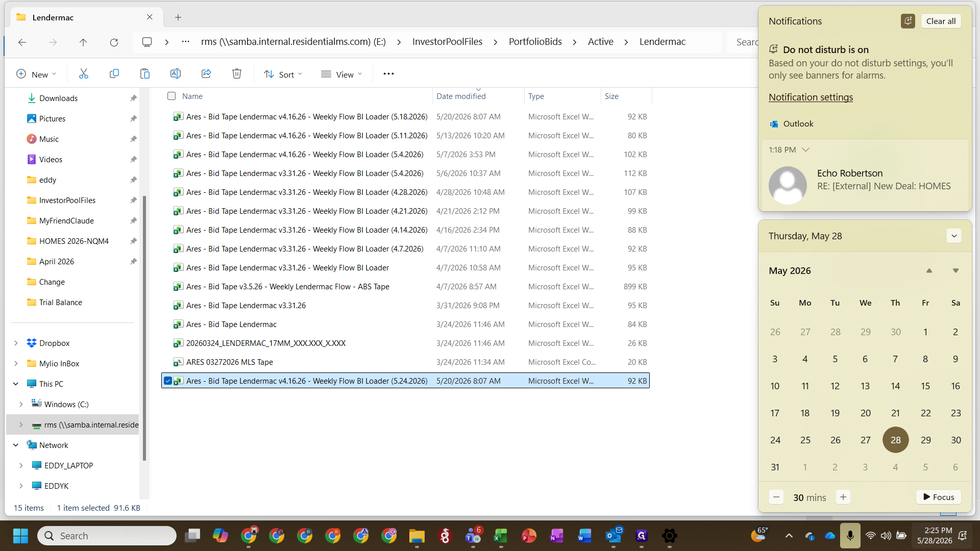Unpin InvestorPoolFiles from Quick access
The height and width of the screenshot is (551, 980).
click(133, 200)
